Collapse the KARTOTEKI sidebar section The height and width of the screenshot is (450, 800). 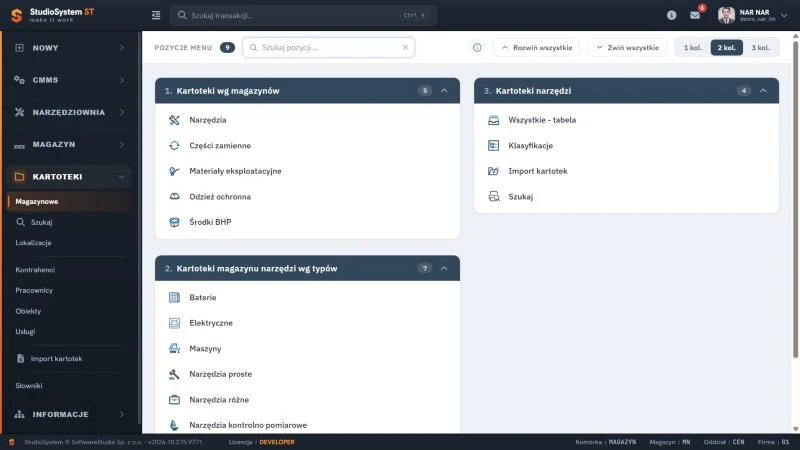click(x=68, y=177)
